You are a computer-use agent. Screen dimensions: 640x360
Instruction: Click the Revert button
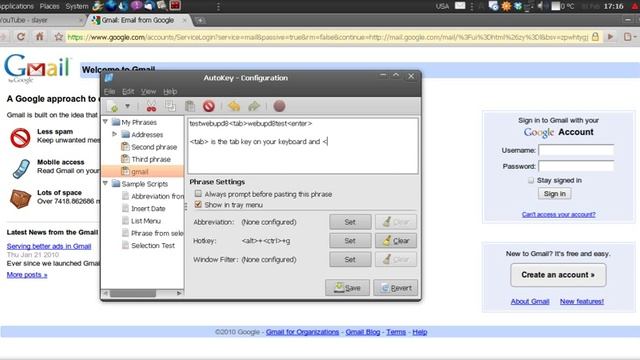click(396, 288)
